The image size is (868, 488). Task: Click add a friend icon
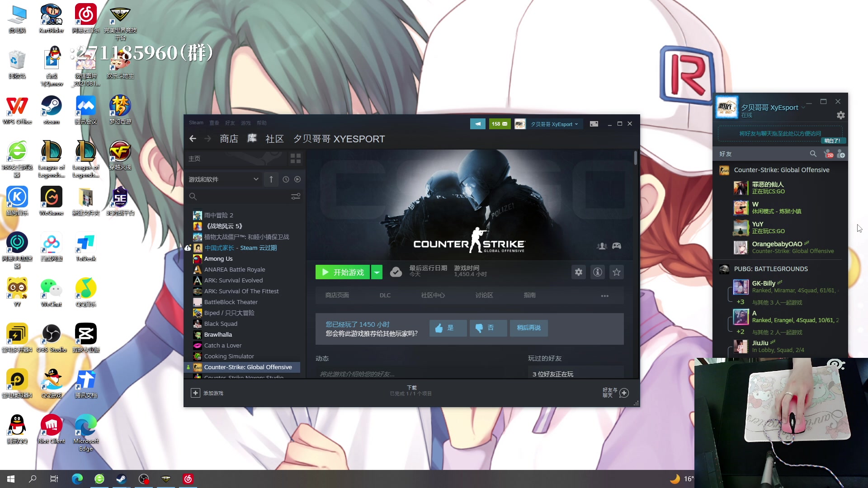click(x=841, y=154)
